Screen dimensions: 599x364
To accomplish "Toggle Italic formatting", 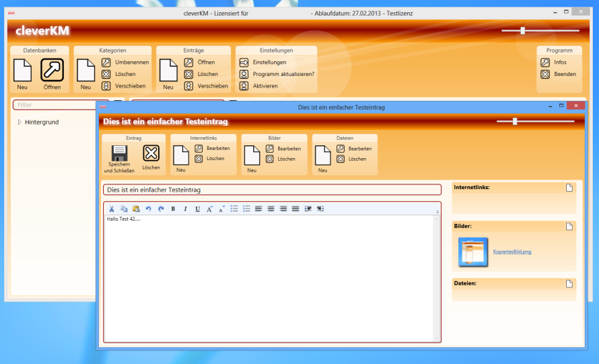I will [185, 209].
